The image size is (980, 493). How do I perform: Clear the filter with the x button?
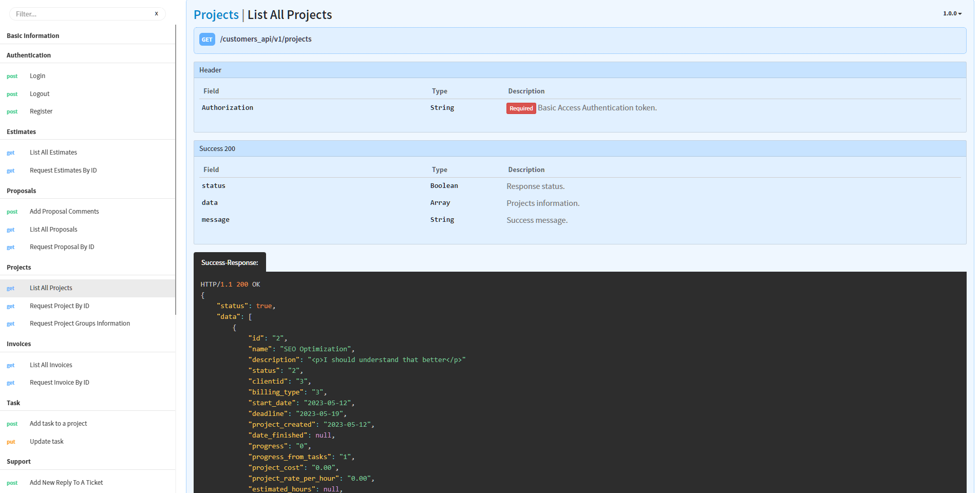click(x=156, y=13)
